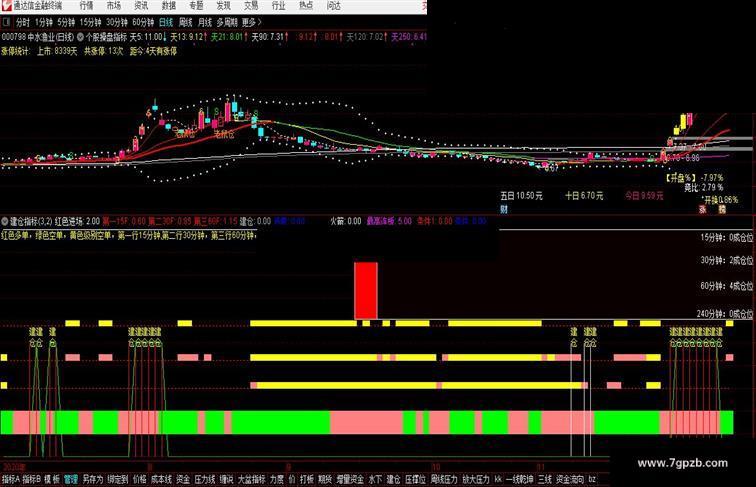The image size is (756, 487).
Task: Open the 发现 menu
Action: [224, 6]
